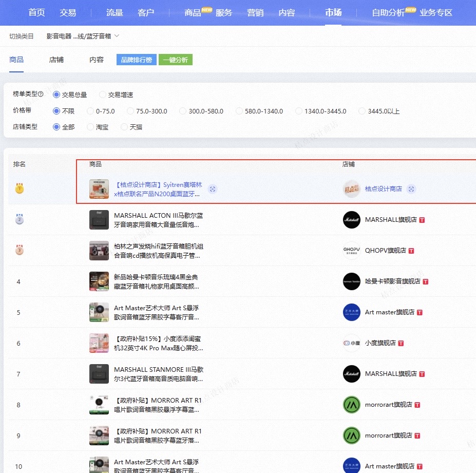Go to the 营销 navigation tab
This screenshot has width=476, height=473.
tap(255, 12)
